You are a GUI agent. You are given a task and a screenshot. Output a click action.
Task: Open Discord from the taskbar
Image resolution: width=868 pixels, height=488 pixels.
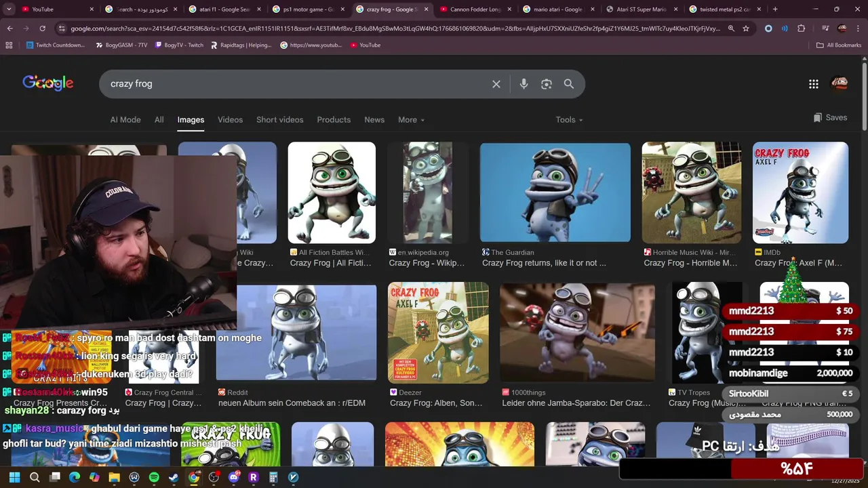234,477
